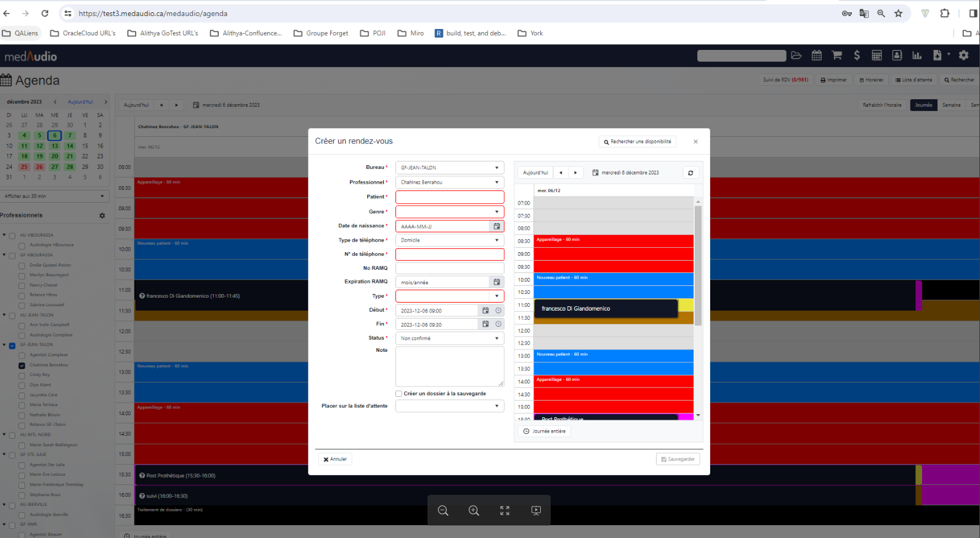Click the dollar sign icon in top toolbar
This screenshot has height=538, width=980.
coord(856,55)
